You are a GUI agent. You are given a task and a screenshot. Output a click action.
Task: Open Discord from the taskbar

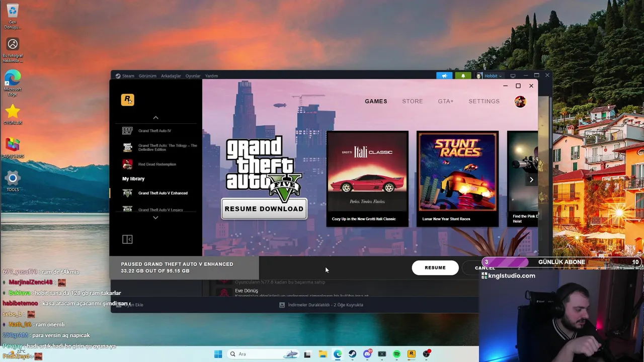[367, 354]
